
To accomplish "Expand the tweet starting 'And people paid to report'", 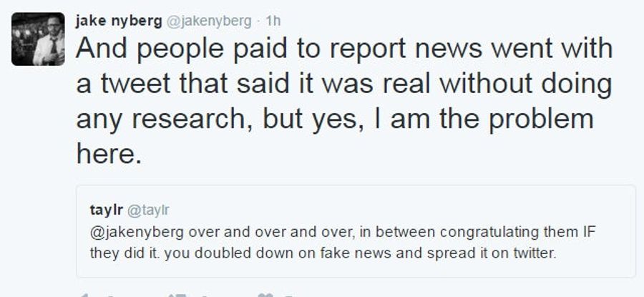I will point(344,101).
